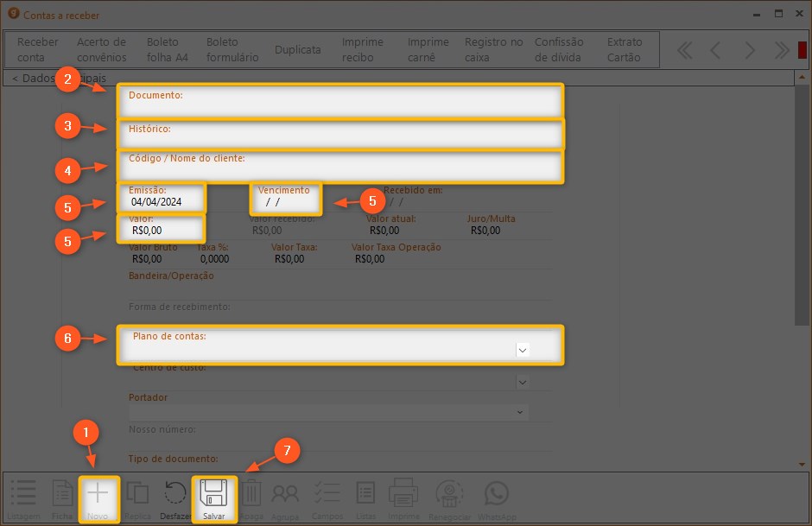Open the Portador dropdown
This screenshot has height=526, width=812.
[x=520, y=413]
